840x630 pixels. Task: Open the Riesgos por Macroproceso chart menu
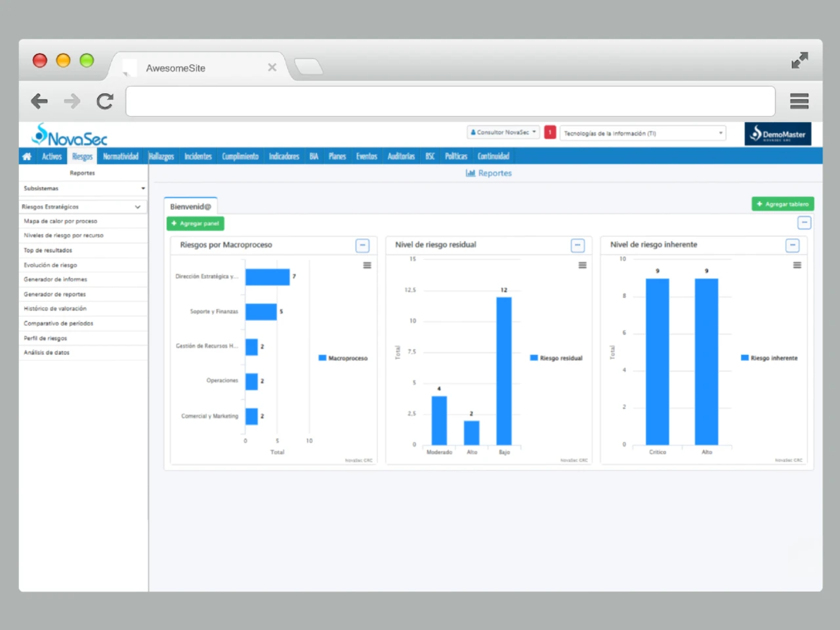[x=367, y=265]
